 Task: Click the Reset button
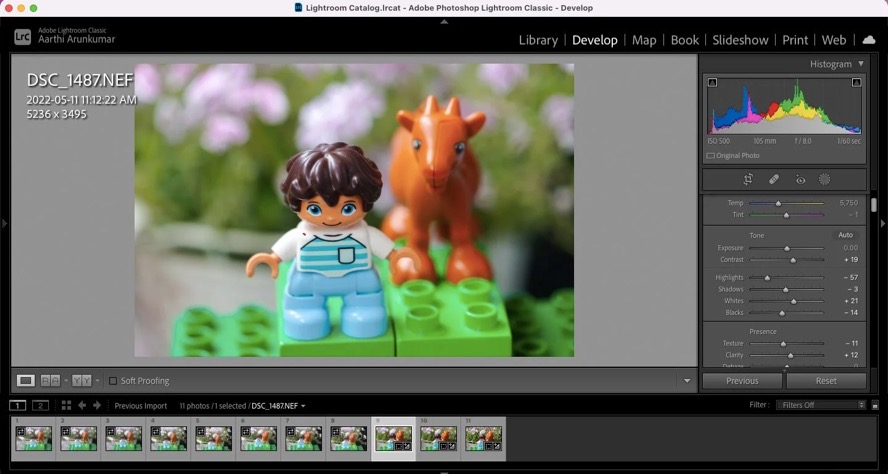(826, 381)
